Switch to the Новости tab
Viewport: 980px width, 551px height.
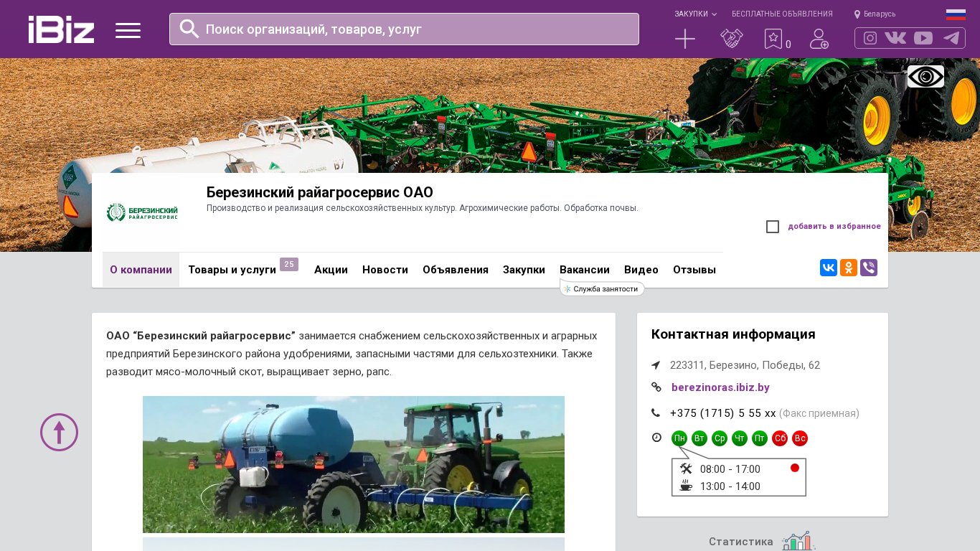pyautogui.click(x=385, y=270)
